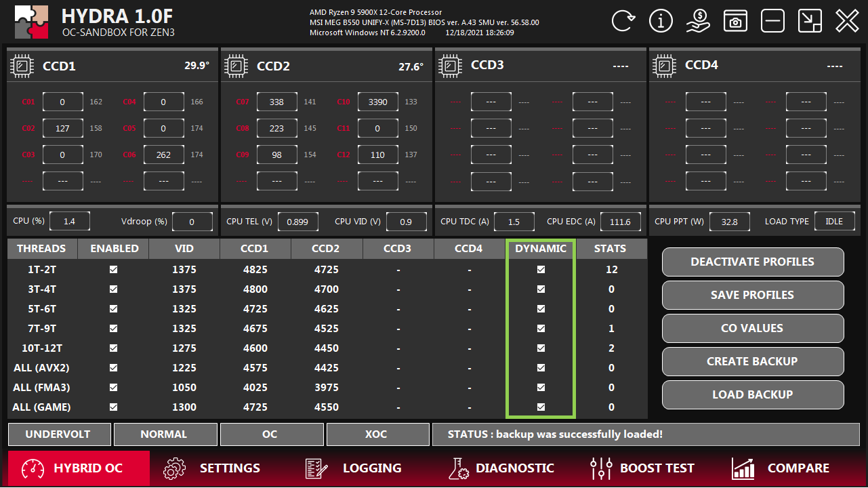Click the CREATE BACKUP button

click(x=753, y=361)
